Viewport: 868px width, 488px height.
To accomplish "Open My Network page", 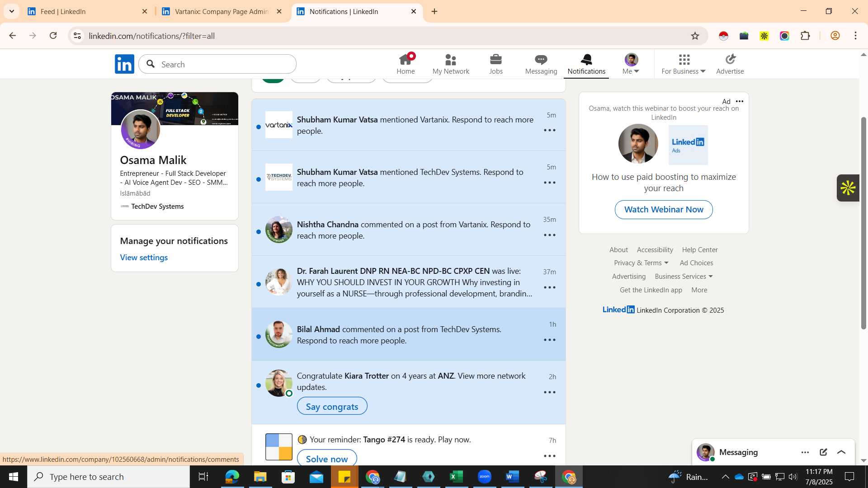I will [451, 64].
